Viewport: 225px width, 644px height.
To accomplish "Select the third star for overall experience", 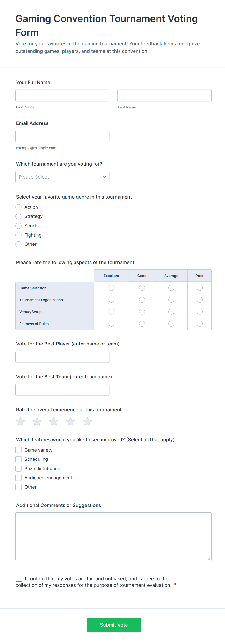I will pos(54,422).
